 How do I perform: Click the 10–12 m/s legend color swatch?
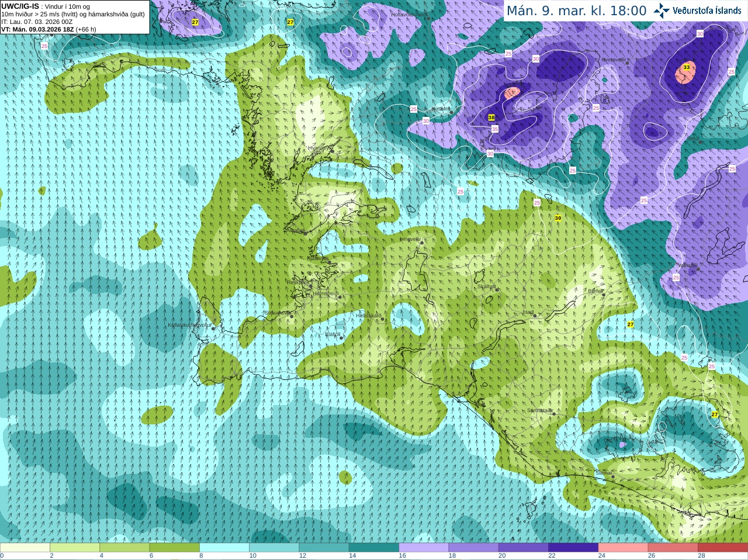pos(274,548)
